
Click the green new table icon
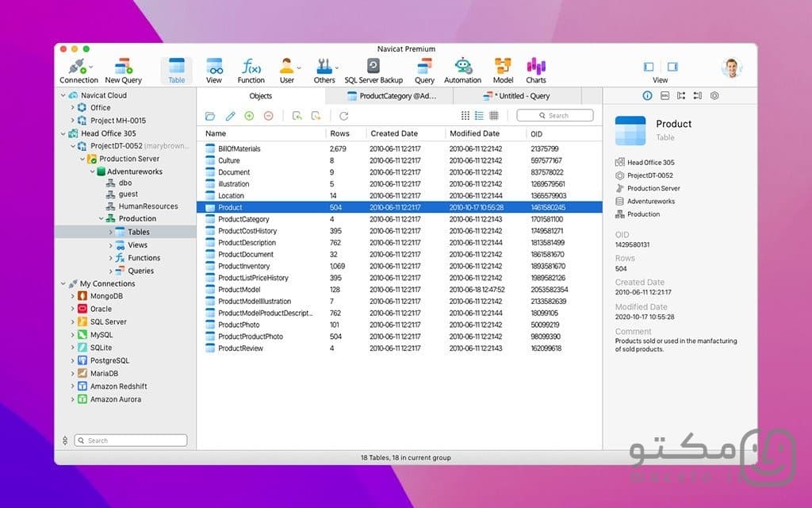tap(249, 116)
